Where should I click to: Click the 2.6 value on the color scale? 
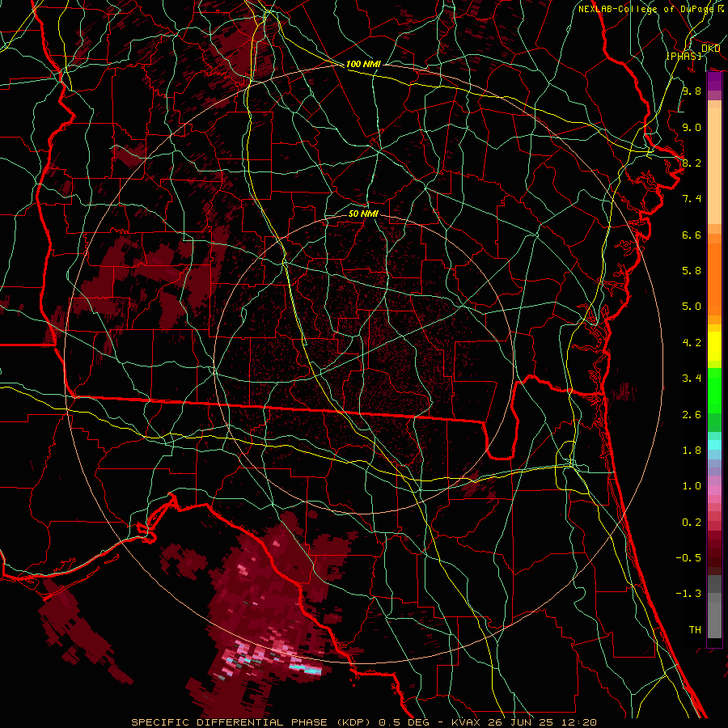tap(692, 415)
